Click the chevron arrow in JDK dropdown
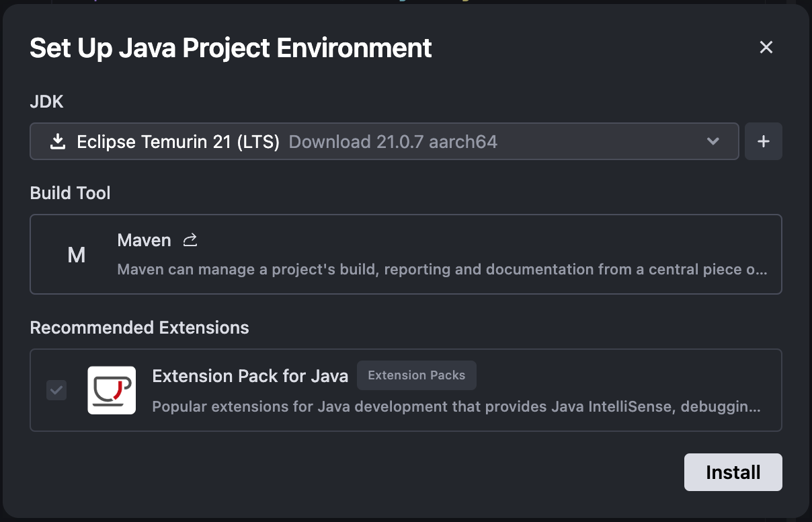 coord(713,141)
